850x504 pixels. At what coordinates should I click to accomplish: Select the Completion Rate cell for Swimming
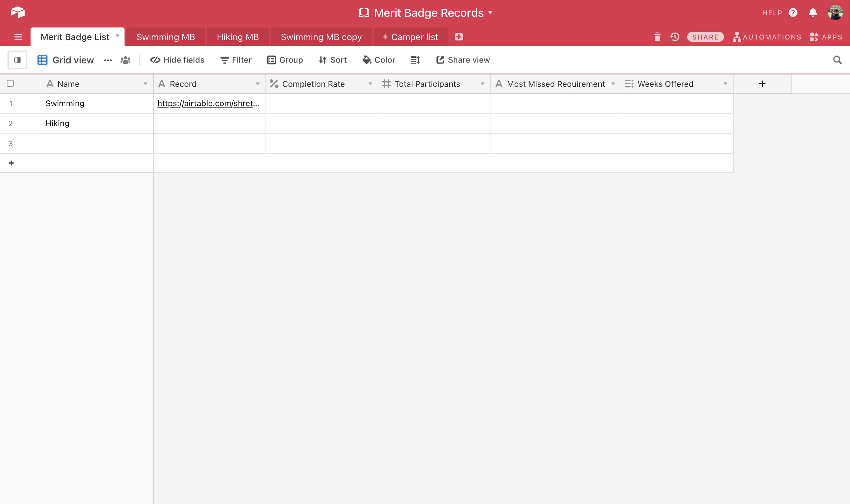[x=322, y=103]
